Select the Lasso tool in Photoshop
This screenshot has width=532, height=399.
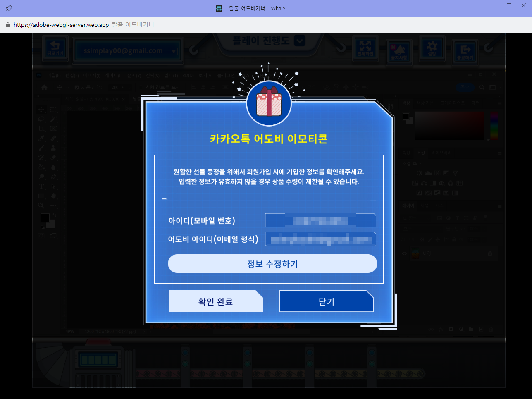point(41,119)
